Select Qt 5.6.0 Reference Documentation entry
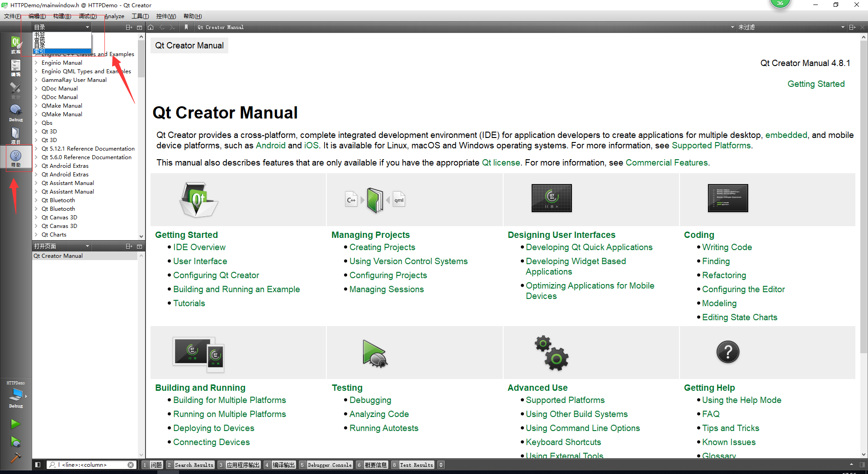 click(86, 157)
